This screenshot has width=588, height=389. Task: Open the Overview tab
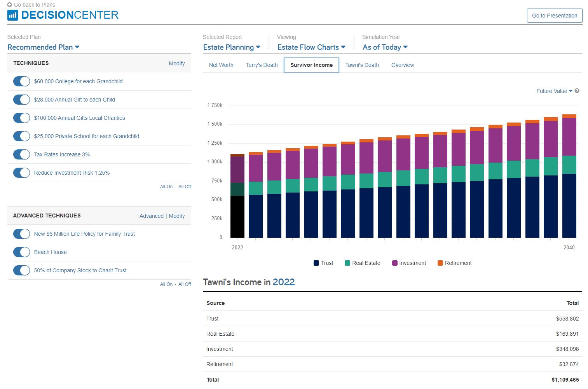pyautogui.click(x=402, y=65)
